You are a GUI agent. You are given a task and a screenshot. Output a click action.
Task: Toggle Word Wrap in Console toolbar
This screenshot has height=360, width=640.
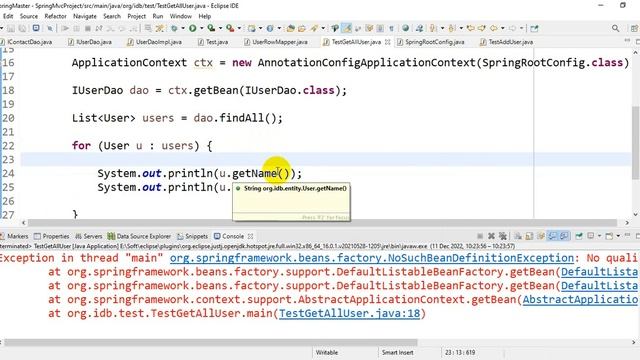coord(540,236)
